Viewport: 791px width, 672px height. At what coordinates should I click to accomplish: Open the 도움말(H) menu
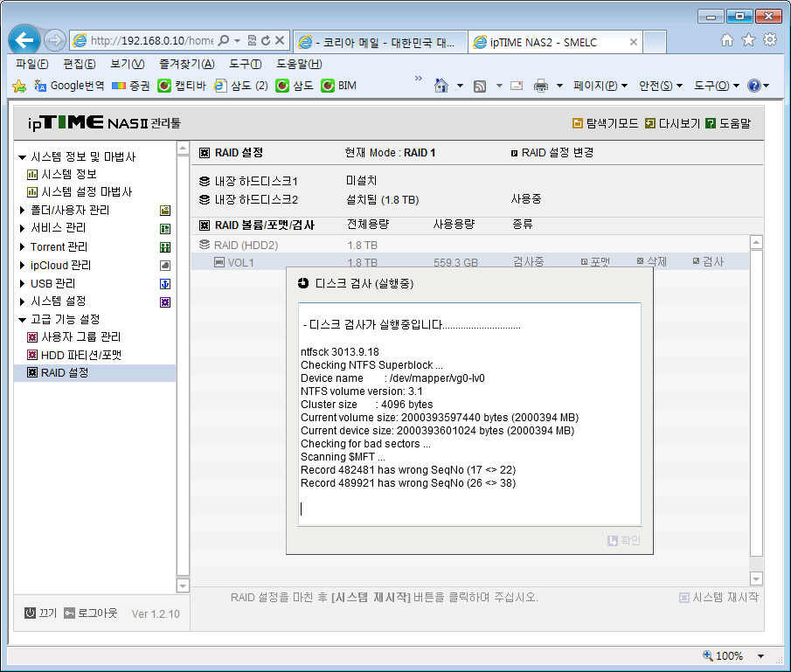pos(299,64)
